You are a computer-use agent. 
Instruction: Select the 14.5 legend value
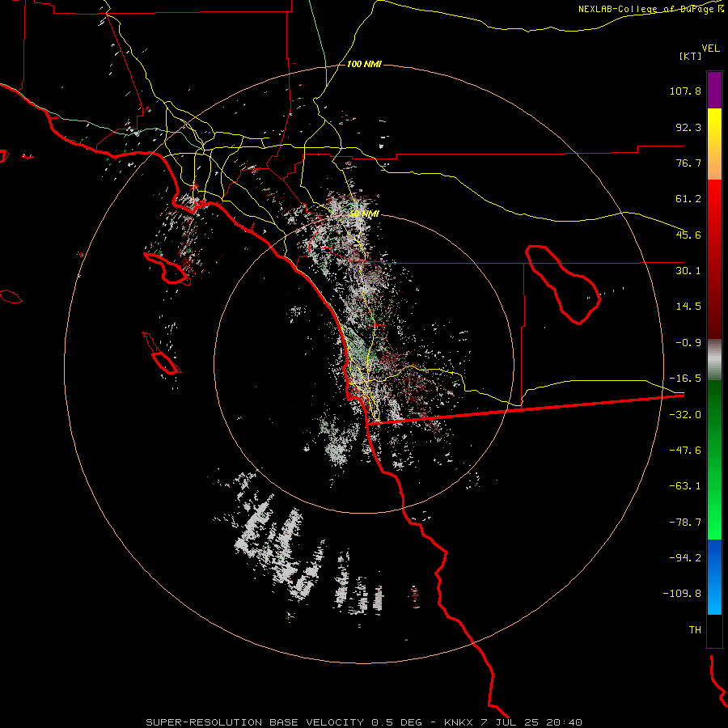(x=688, y=307)
